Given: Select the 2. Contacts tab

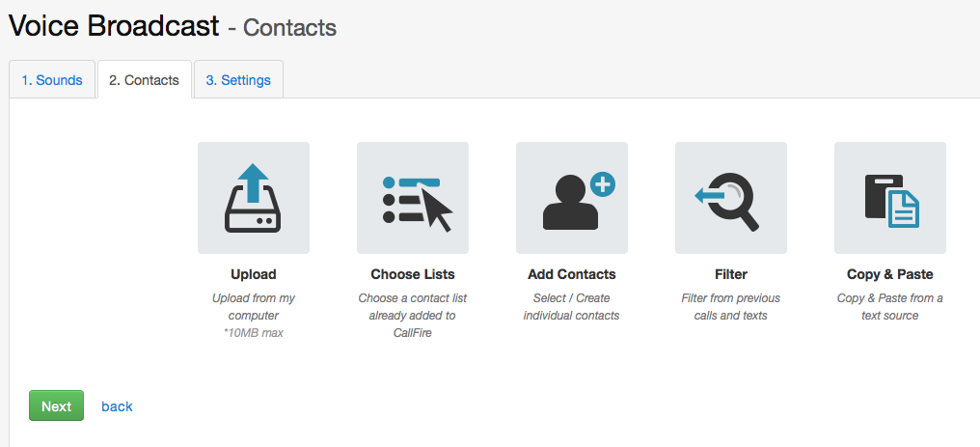Looking at the screenshot, I should 144,80.
